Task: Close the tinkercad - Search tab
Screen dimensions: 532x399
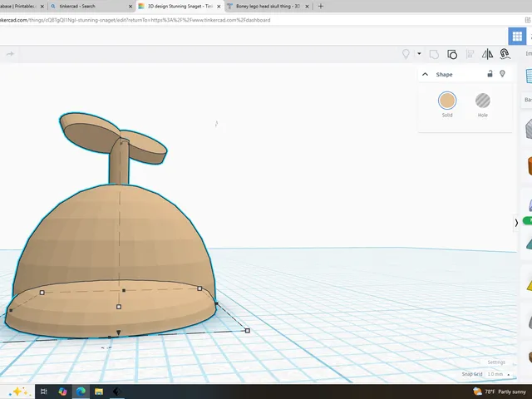Action: pos(131,6)
